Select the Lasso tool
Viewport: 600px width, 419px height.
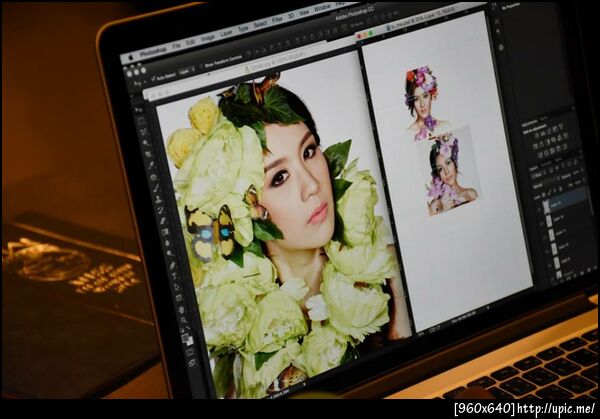[144, 132]
